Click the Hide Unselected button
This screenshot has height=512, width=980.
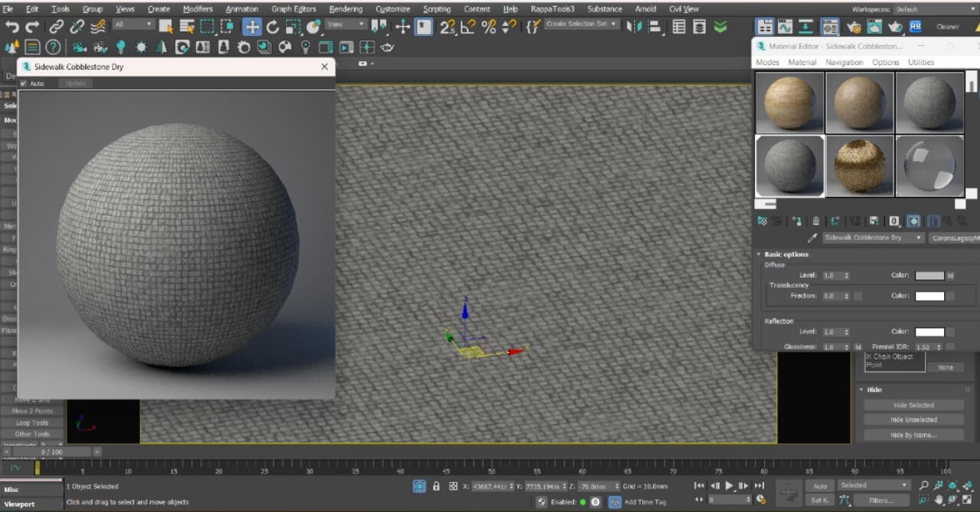913,419
